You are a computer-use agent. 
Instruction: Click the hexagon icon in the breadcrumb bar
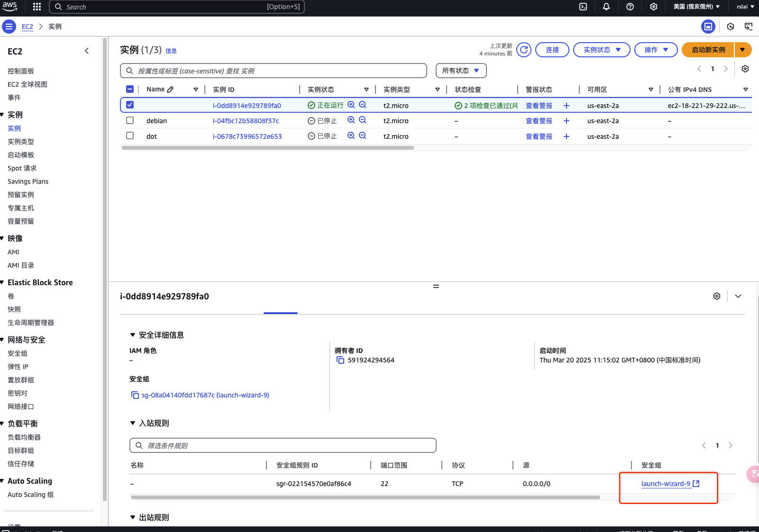tap(731, 27)
